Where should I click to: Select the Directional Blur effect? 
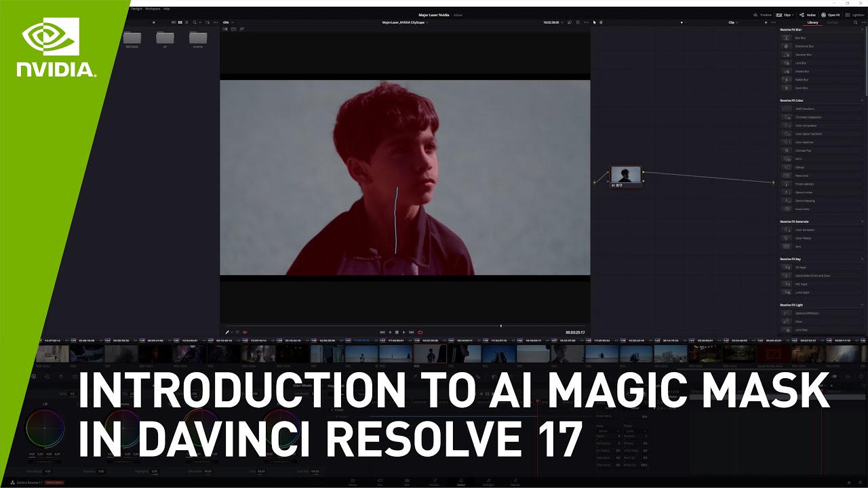point(821,46)
